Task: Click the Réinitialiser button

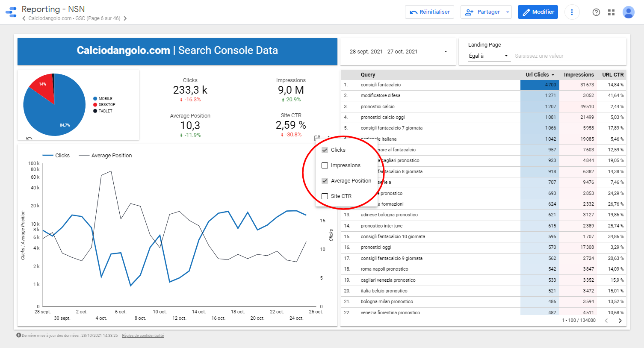Action: click(429, 12)
